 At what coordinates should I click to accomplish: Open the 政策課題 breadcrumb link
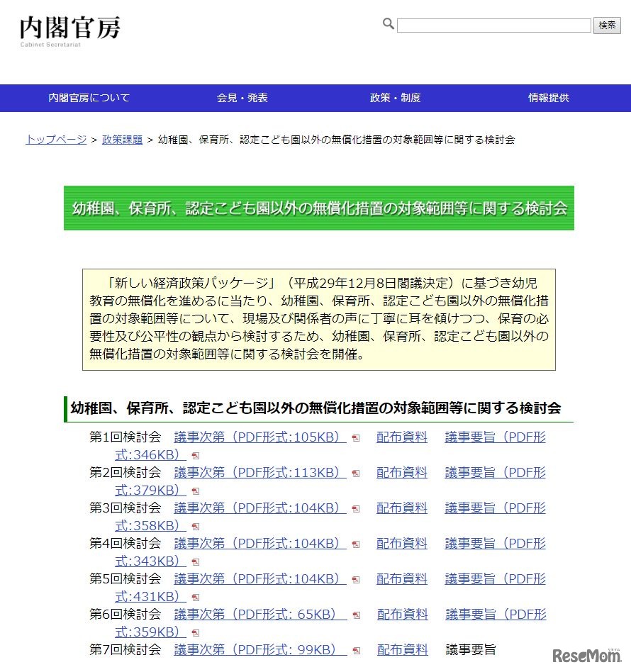(123, 140)
